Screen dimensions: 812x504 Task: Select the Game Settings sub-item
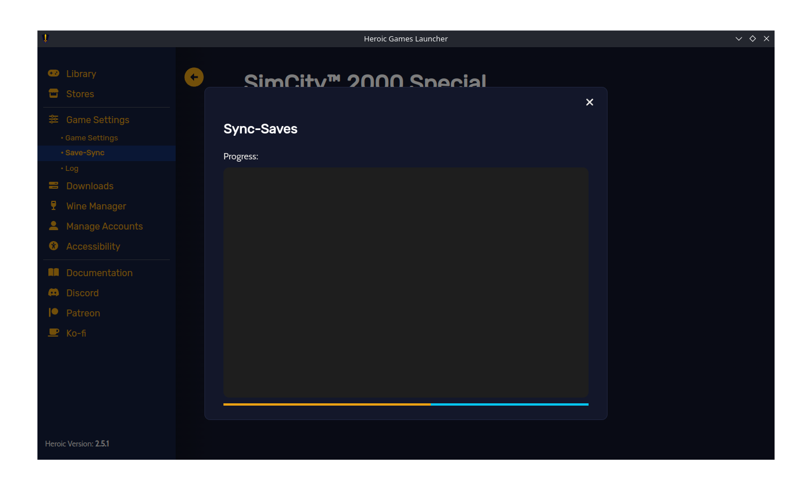pos(91,138)
